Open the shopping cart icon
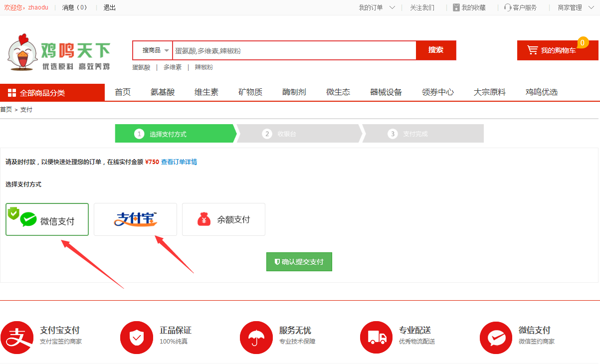Viewport: 600px width, 364px height. tap(533, 50)
